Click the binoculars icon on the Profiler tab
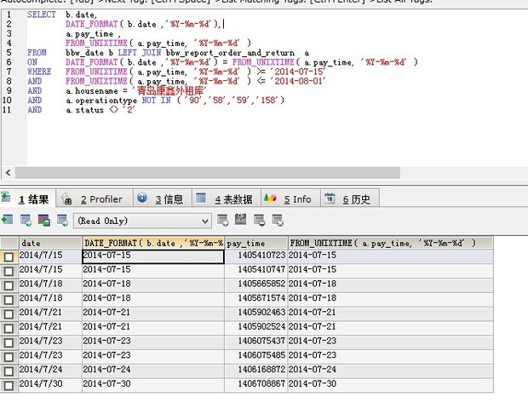Screen dimensions: 528x420 click(66, 198)
